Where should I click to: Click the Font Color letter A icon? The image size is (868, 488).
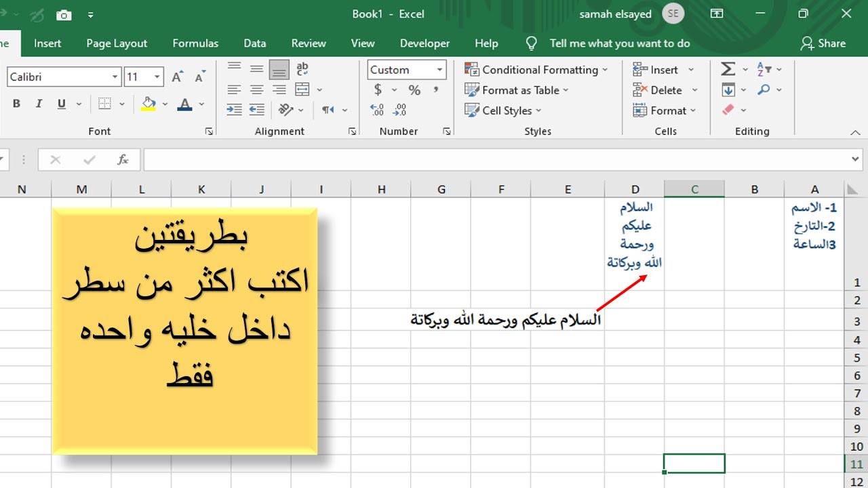(x=184, y=104)
